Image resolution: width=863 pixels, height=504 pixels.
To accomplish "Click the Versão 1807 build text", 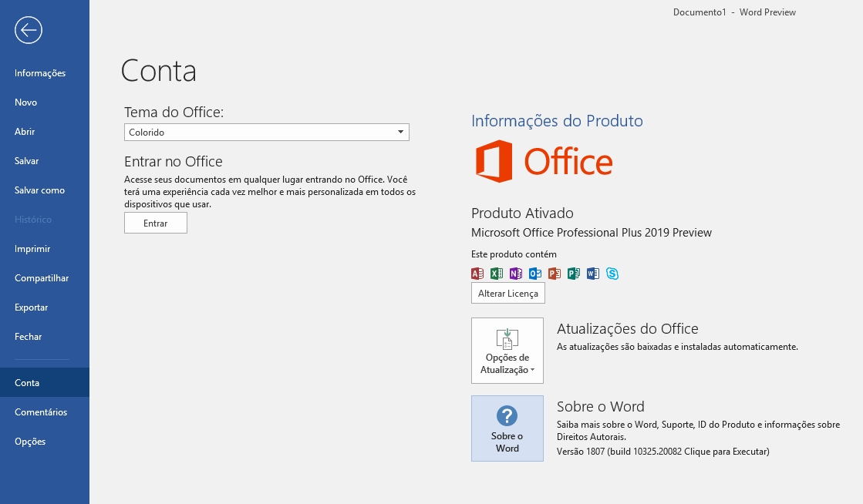I will 662,451.
